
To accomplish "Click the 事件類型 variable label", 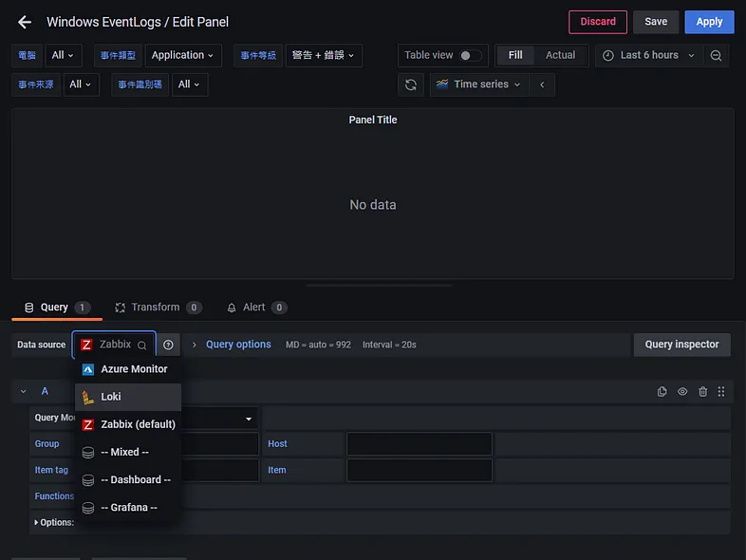I will click(x=118, y=56).
